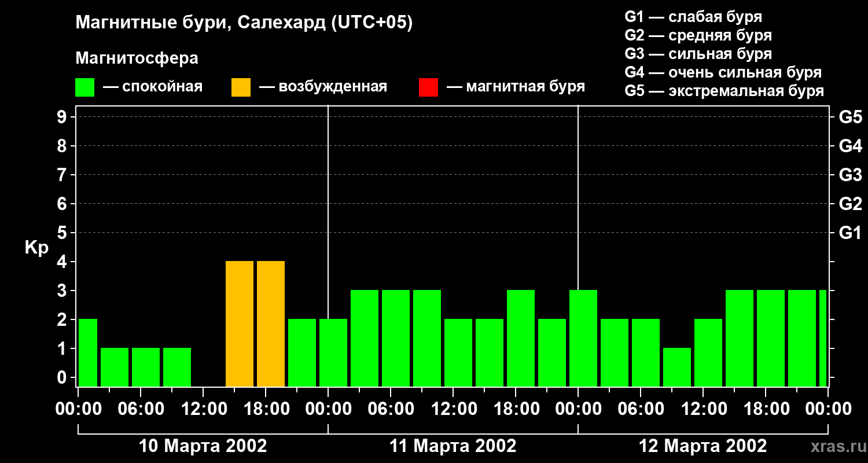868x463 pixels.
Task: Click the '— возбужденная' legend label
Action: 323,87
